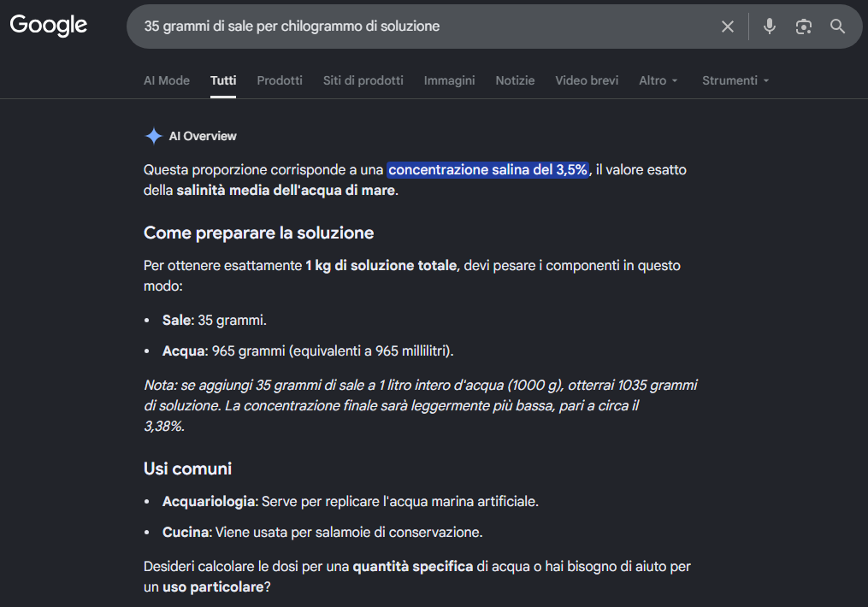
Task: Open the Prodotti tab
Action: point(280,80)
